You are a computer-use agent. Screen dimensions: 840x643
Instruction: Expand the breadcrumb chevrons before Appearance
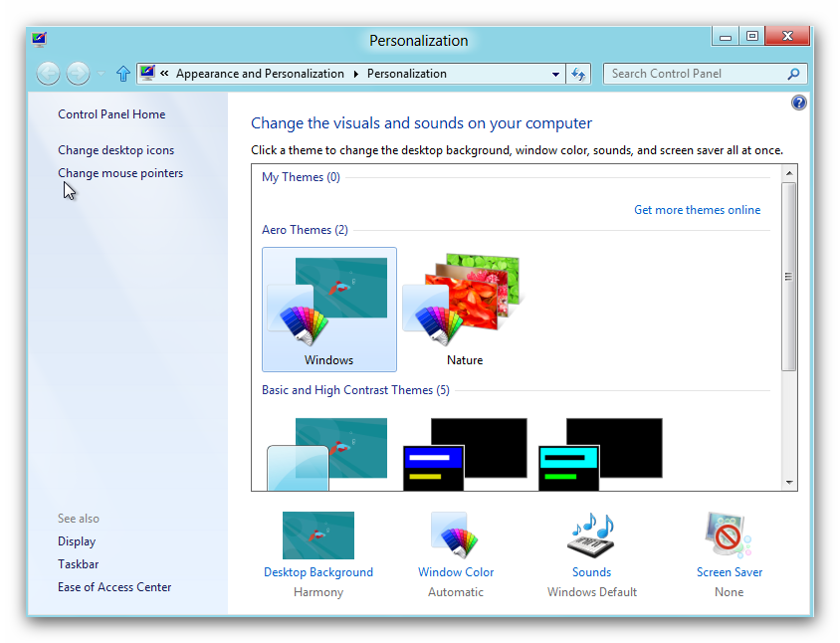click(164, 74)
